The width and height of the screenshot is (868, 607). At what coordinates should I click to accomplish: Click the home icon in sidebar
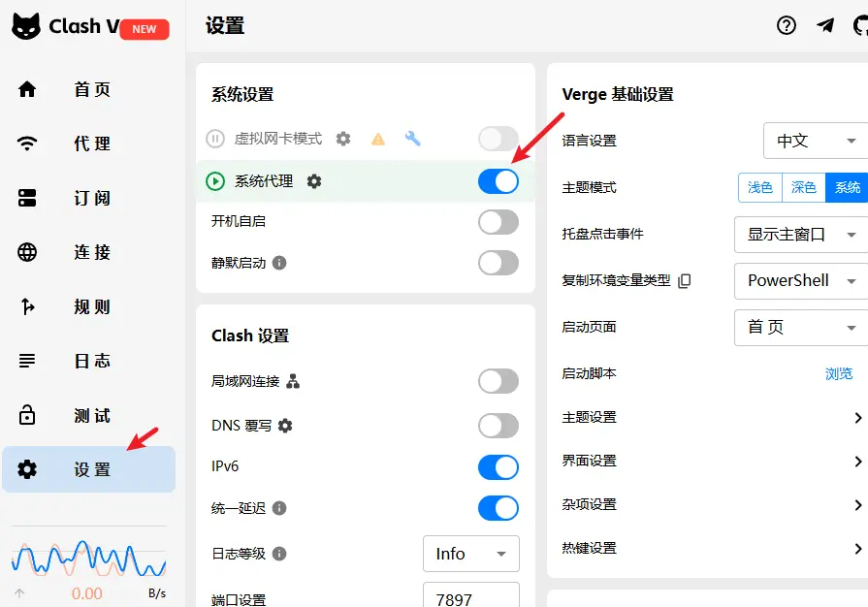point(27,89)
